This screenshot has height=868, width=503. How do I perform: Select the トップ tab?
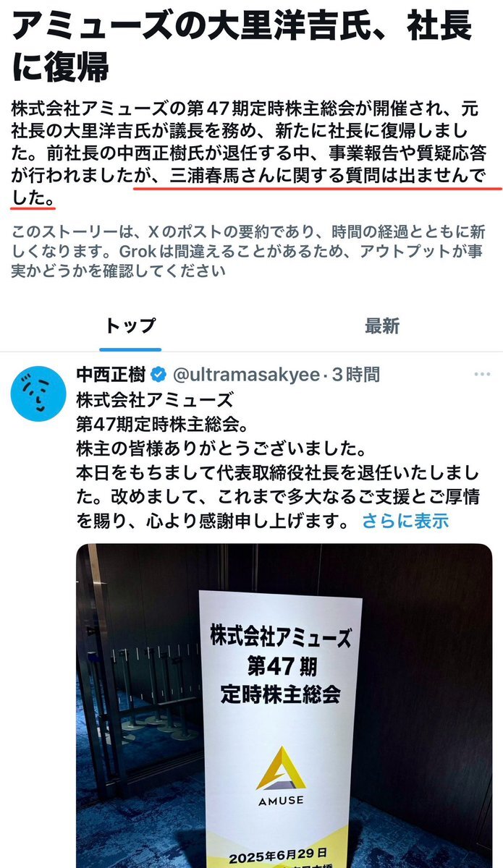pyautogui.click(x=130, y=325)
